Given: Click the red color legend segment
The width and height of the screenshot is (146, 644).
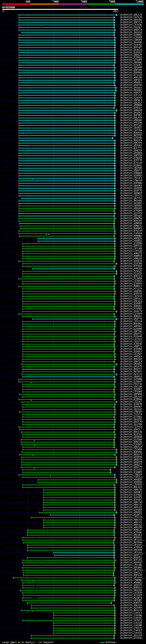Looking at the screenshot, I should click(x=16, y=4).
